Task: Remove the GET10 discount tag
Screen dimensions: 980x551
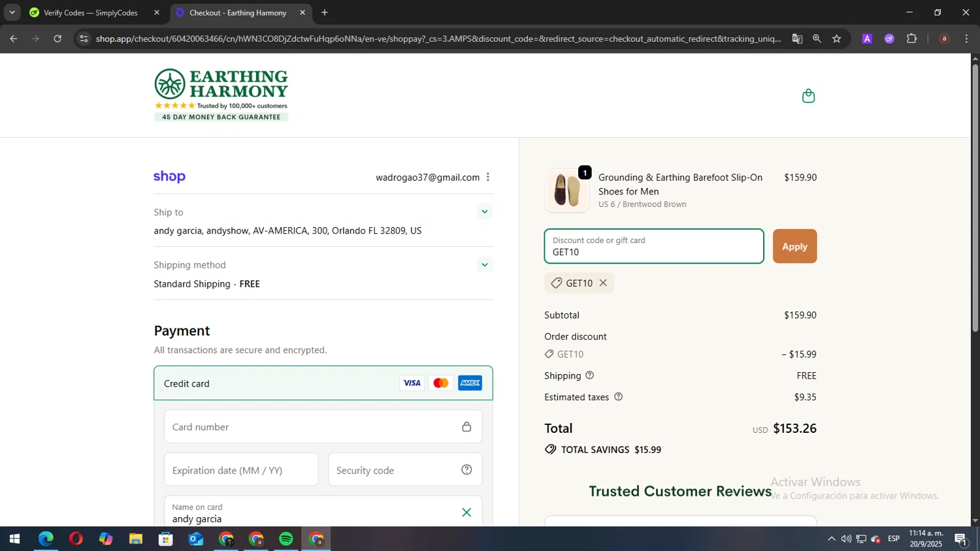Action: coord(603,283)
